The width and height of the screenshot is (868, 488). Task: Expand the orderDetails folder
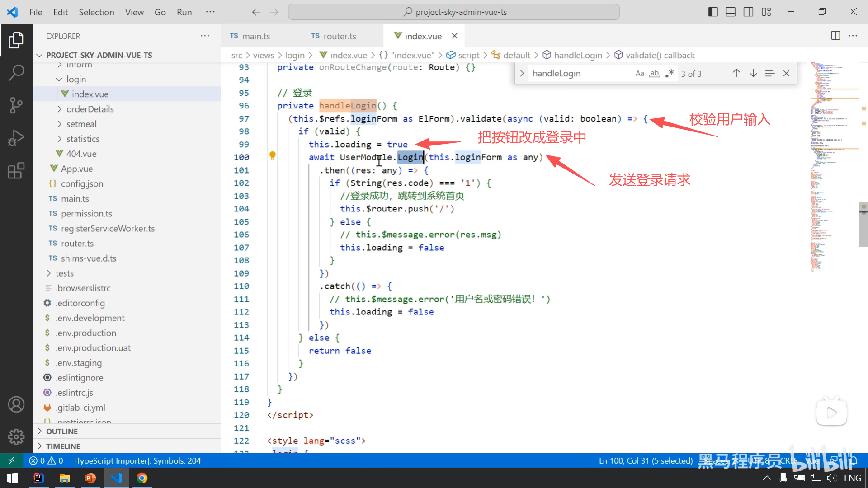90,109
